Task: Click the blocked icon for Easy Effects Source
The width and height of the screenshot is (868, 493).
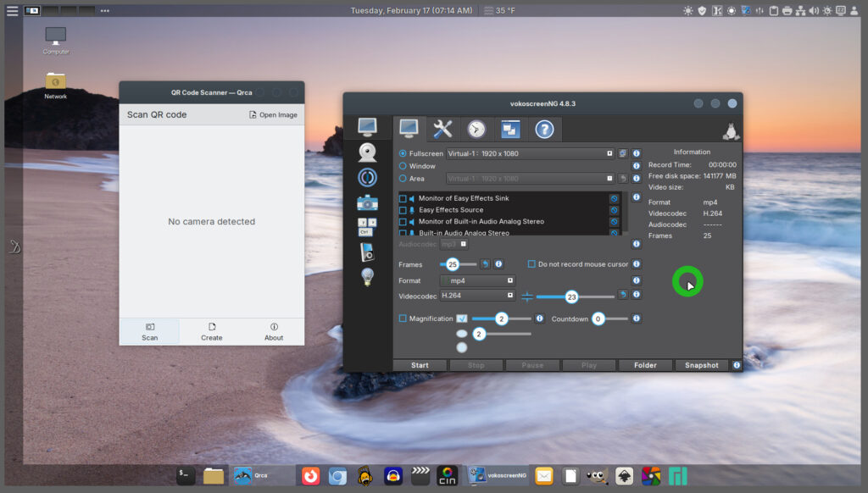Action: pyautogui.click(x=614, y=210)
